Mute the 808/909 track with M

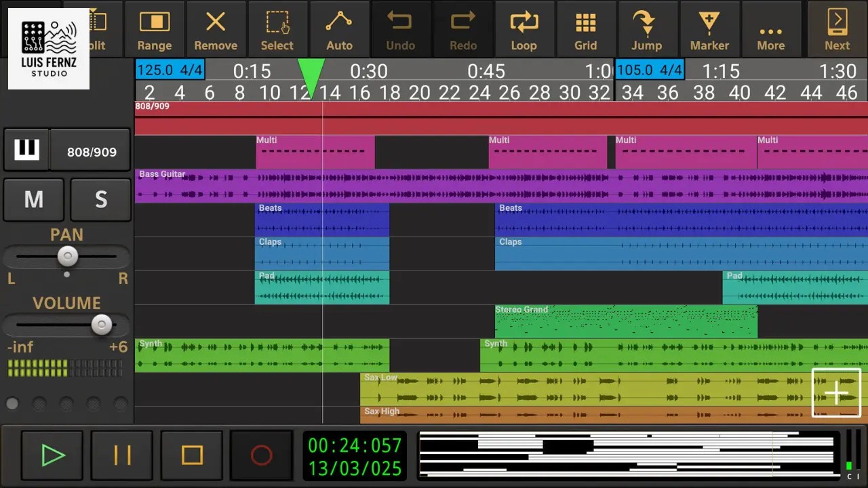(33, 200)
